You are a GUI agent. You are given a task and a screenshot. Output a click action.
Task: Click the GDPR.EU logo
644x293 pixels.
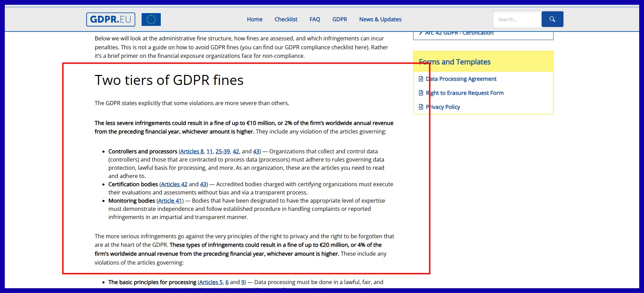[110, 20]
